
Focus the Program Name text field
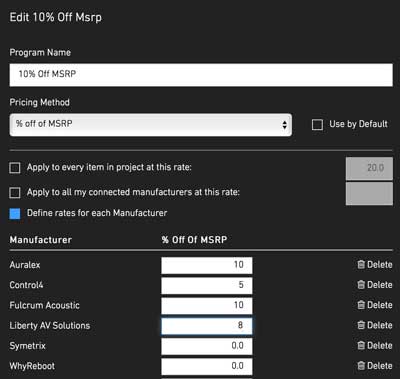tap(201, 75)
